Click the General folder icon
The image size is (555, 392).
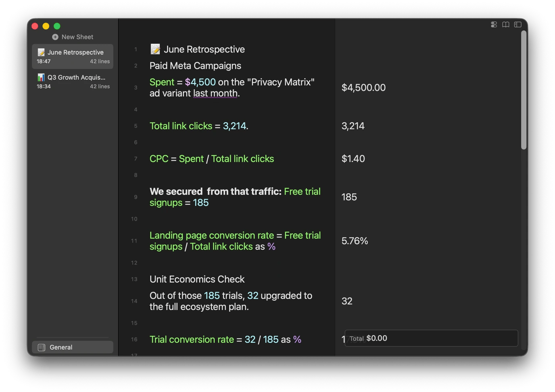click(x=42, y=347)
